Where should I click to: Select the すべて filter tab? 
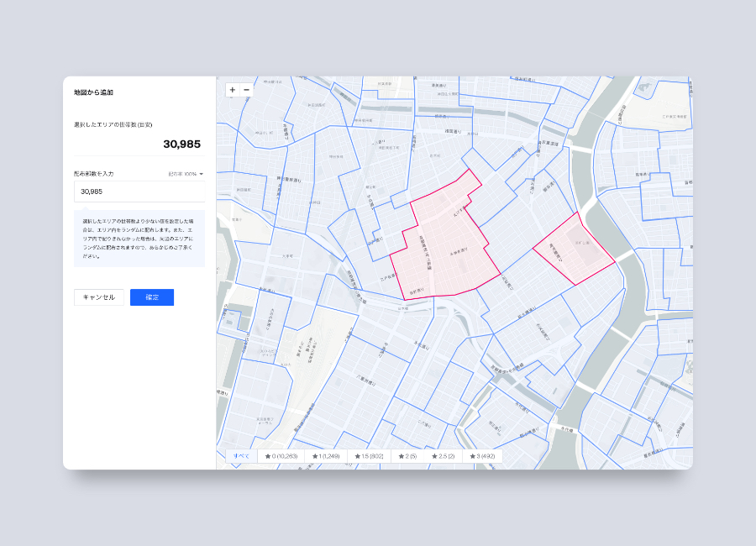point(243,457)
